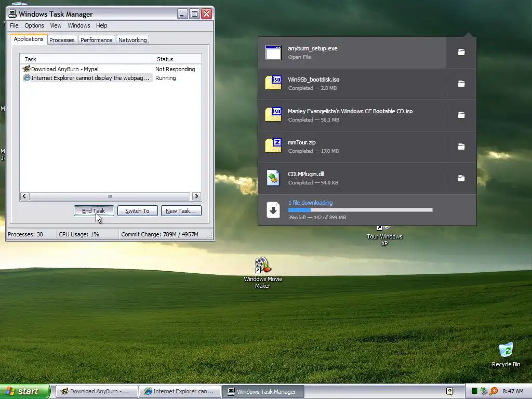
Task: Click the help question mark tray icon
Action: coord(449,392)
